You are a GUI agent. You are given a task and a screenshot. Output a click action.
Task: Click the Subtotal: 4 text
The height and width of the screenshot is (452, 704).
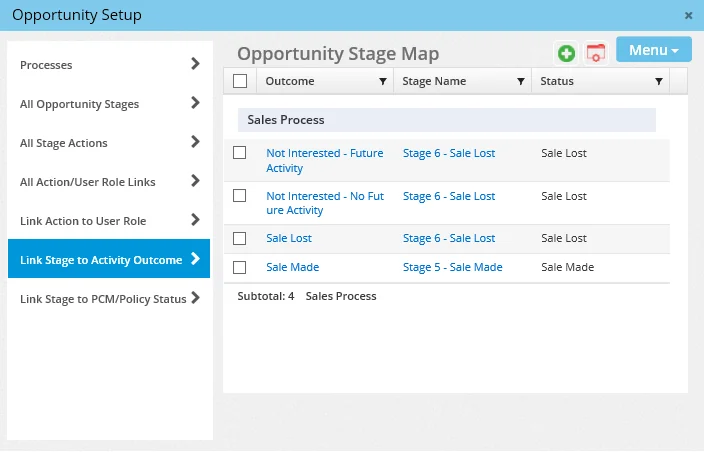point(266,296)
